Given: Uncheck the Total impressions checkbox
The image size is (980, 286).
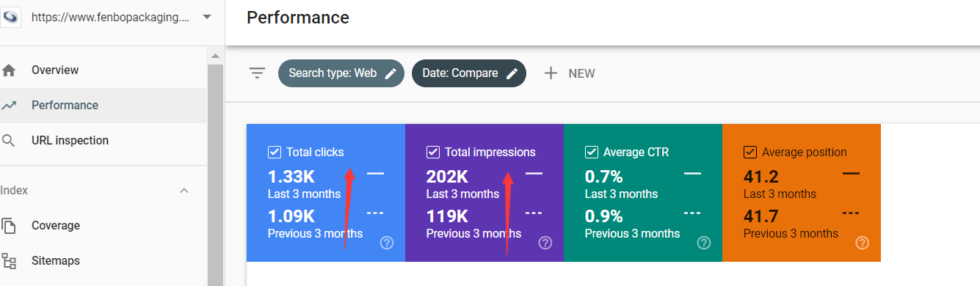Looking at the screenshot, I should (433, 153).
